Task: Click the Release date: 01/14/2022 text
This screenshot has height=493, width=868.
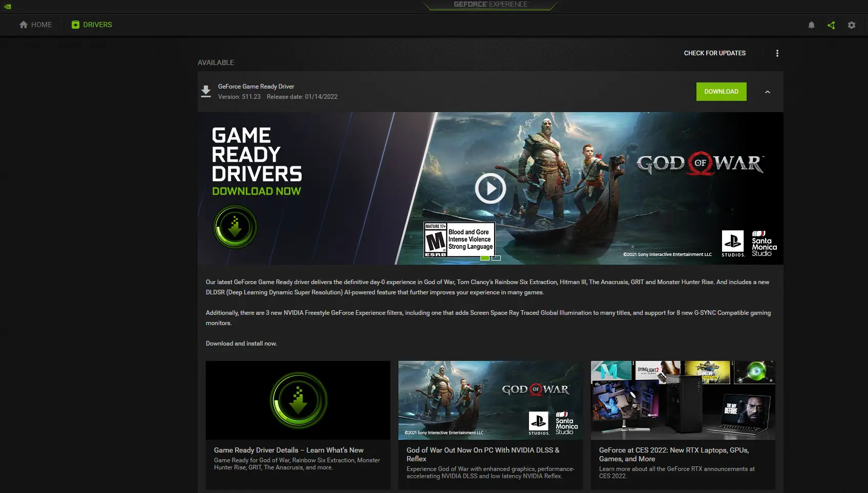Action: tap(302, 97)
